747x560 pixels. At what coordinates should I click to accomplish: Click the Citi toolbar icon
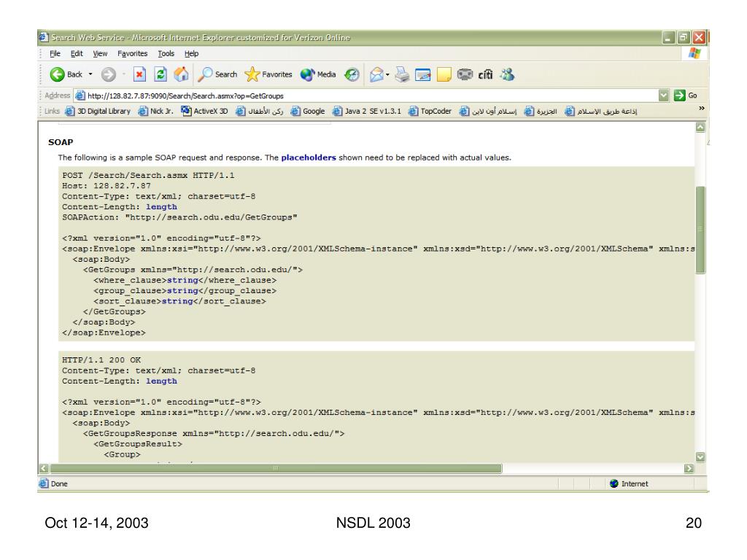point(485,74)
